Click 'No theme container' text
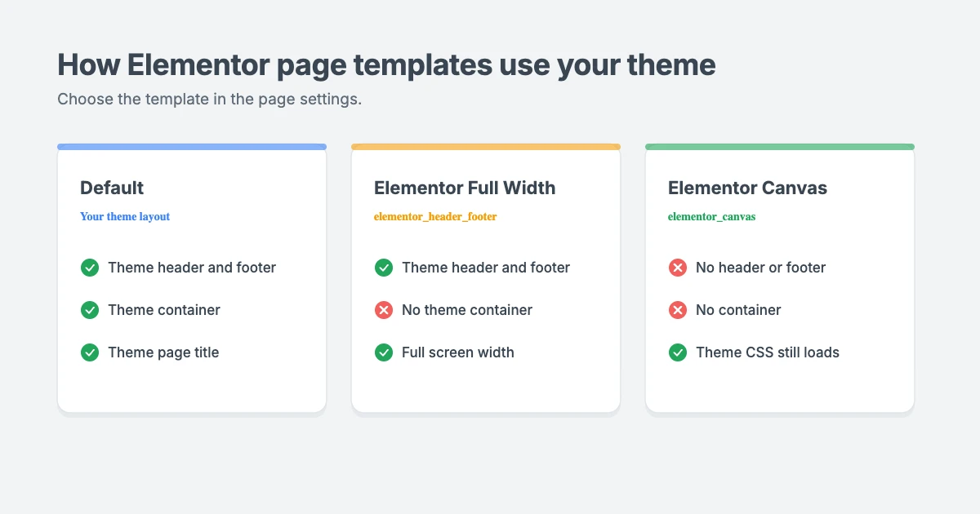 [x=467, y=310]
